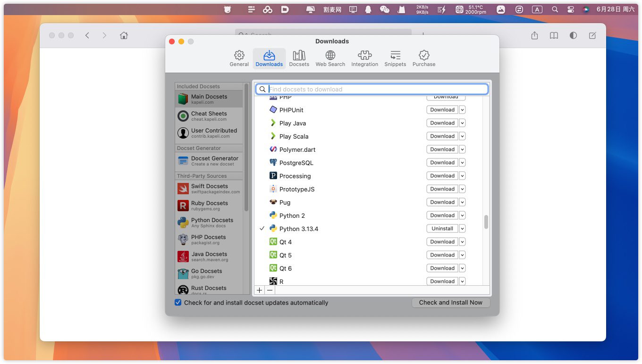Viewport: 642px width, 364px height.
Task: Click the Pug docset icon
Action: click(273, 202)
